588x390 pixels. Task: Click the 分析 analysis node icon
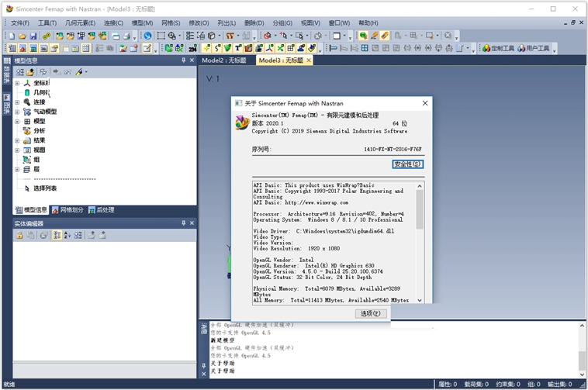coord(28,131)
